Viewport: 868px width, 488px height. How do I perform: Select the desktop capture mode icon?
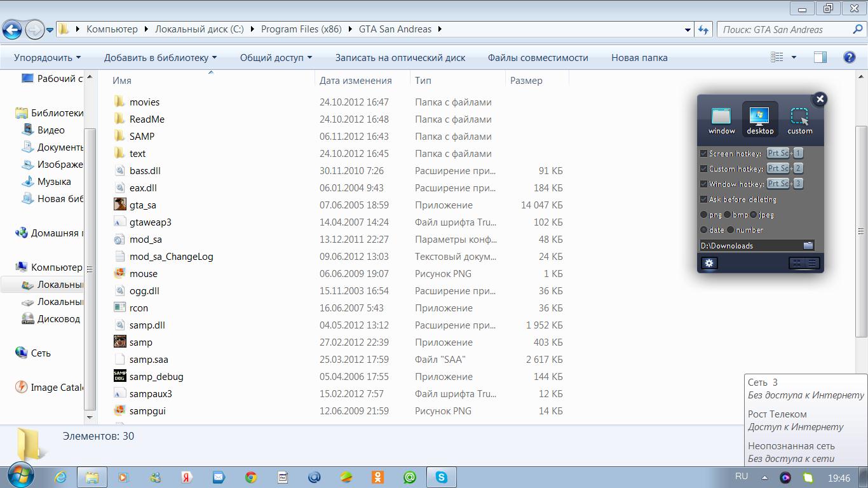[760, 121]
